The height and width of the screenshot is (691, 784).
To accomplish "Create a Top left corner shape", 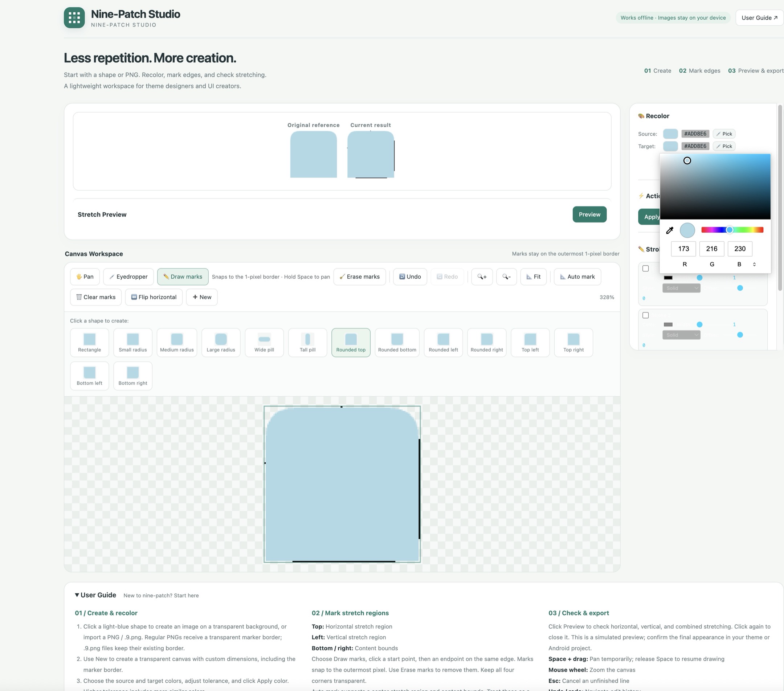I will (530, 343).
